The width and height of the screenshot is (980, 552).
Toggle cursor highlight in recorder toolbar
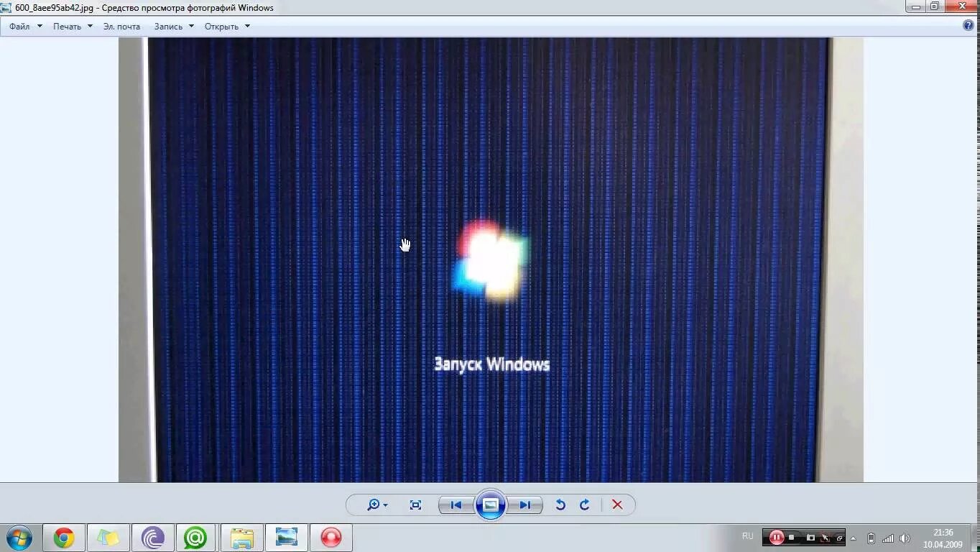click(826, 538)
